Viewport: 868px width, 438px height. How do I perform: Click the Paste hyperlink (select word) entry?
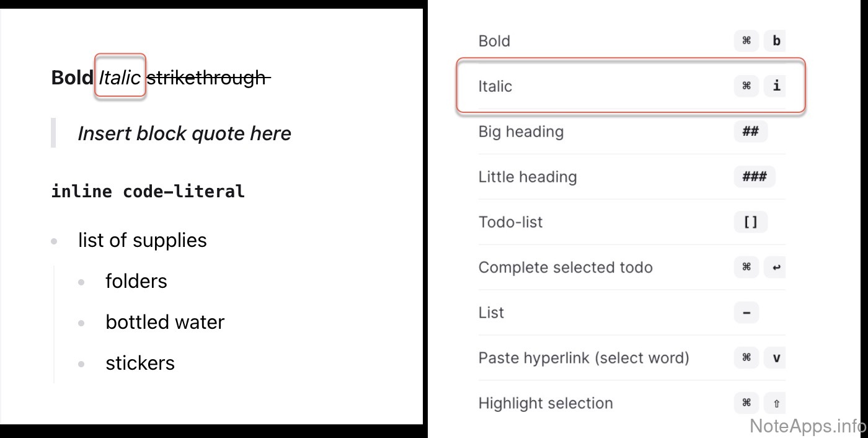pyautogui.click(x=583, y=358)
